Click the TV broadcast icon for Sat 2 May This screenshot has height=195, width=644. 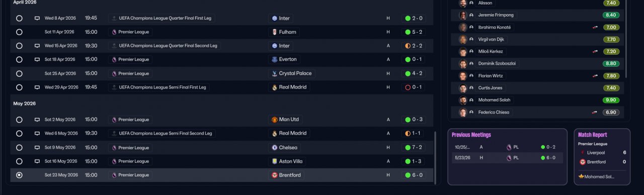tap(37, 120)
